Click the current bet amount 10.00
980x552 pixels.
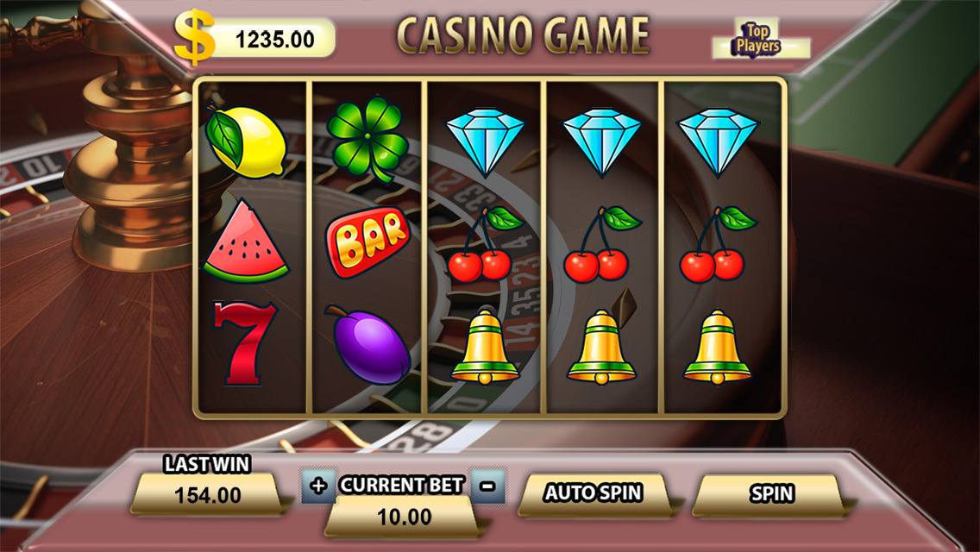tap(404, 517)
